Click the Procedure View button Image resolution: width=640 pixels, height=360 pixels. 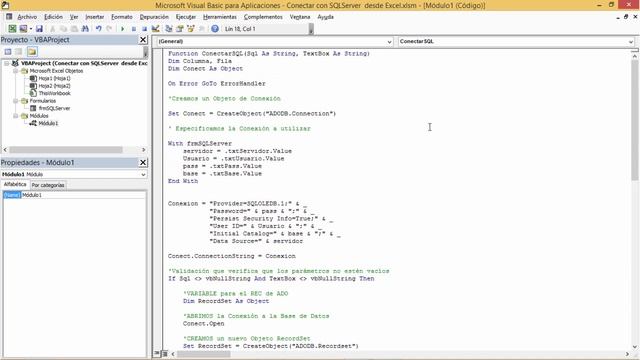(x=157, y=353)
